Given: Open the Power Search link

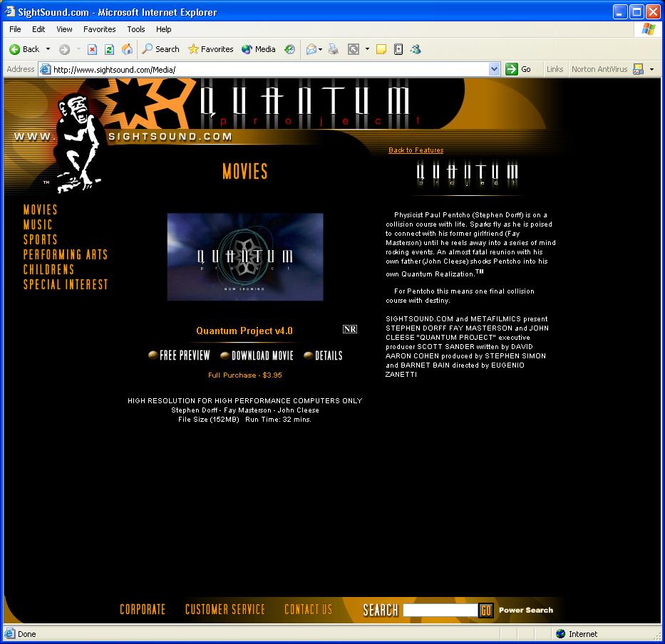Looking at the screenshot, I should (526, 610).
